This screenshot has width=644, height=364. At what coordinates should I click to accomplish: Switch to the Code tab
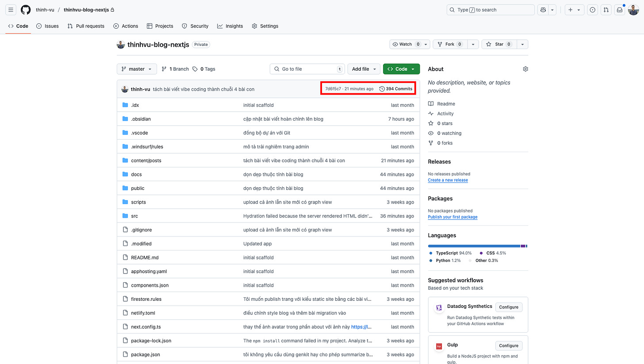(x=18, y=26)
